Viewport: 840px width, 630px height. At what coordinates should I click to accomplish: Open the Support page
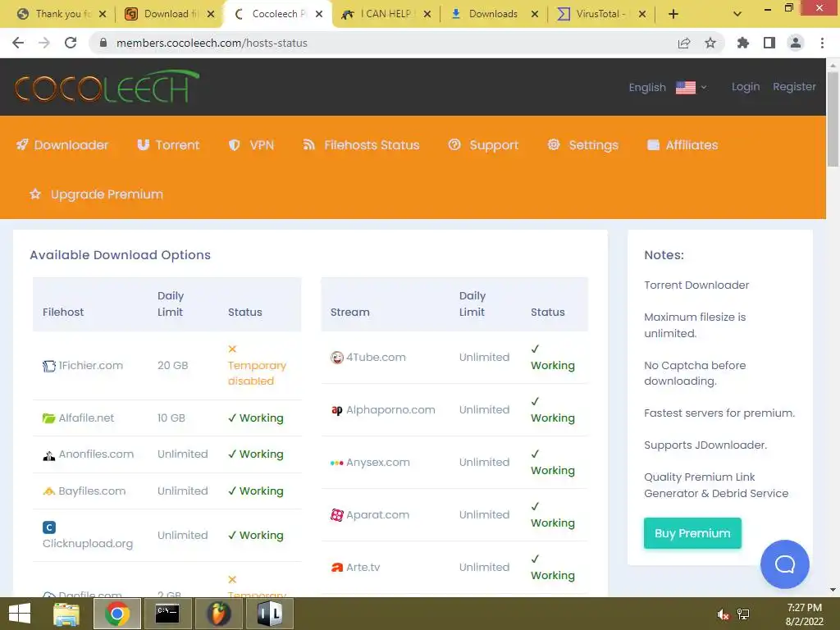pyautogui.click(x=483, y=145)
